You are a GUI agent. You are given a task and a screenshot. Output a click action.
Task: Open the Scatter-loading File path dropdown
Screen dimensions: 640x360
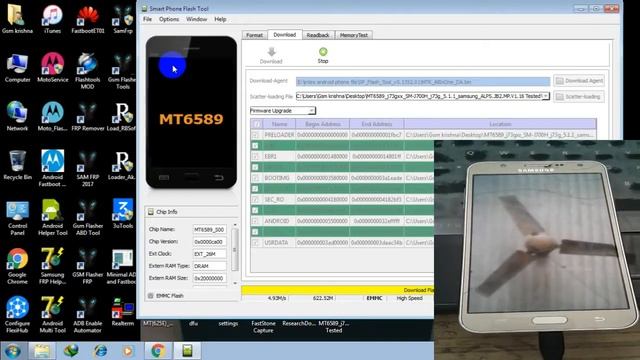pyautogui.click(x=546, y=96)
